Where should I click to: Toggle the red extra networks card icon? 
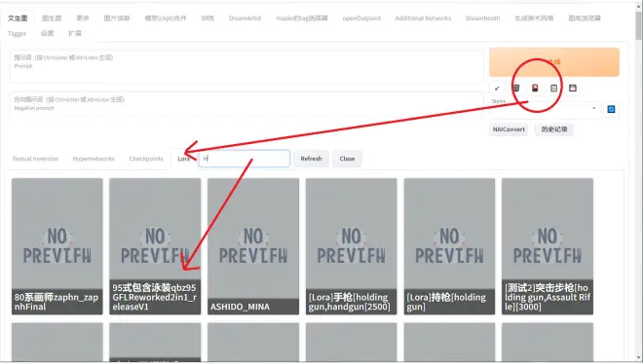535,88
